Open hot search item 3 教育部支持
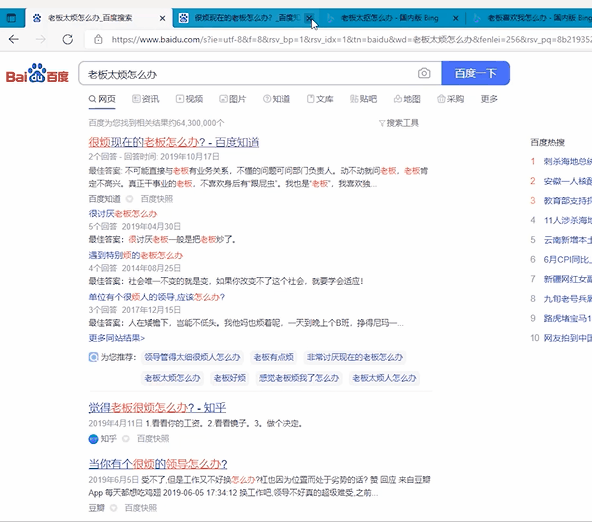The width and height of the screenshot is (592, 522). pyautogui.click(x=567, y=201)
